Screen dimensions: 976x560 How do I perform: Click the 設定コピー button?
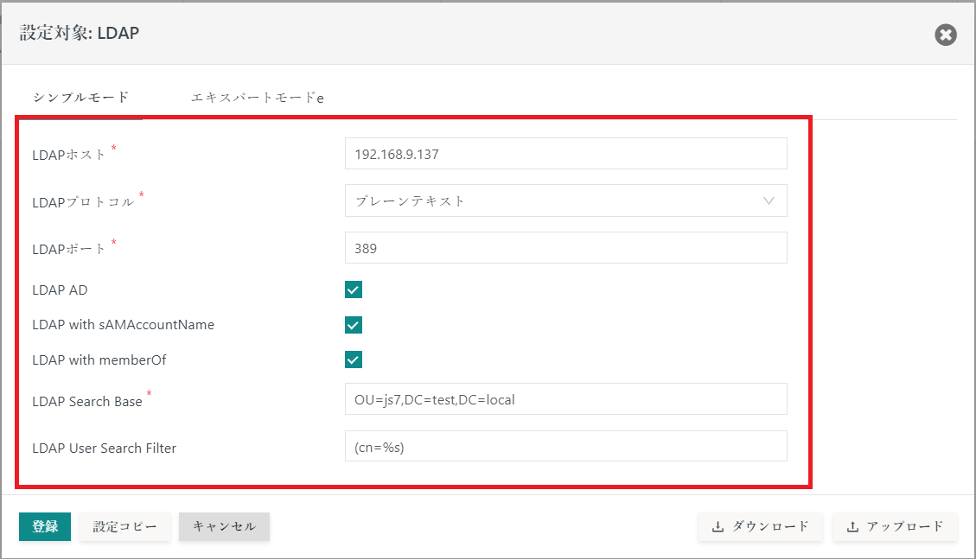point(124,526)
